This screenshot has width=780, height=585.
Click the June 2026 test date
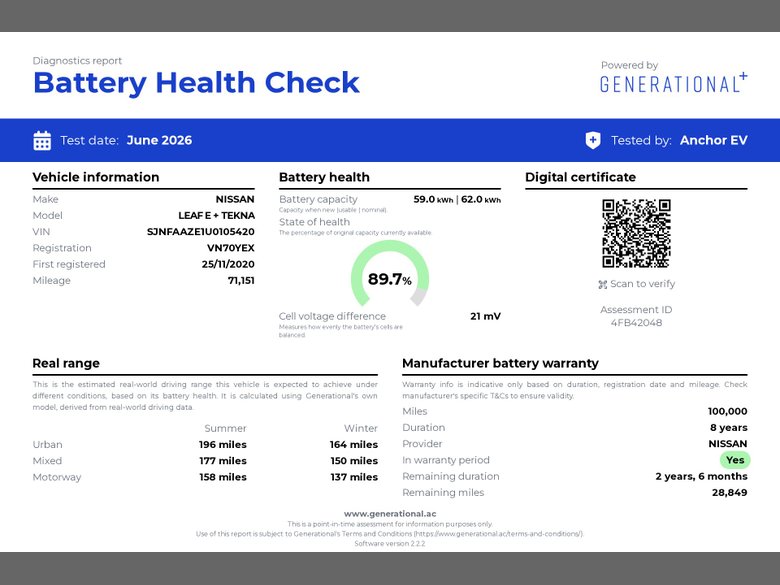coord(159,140)
